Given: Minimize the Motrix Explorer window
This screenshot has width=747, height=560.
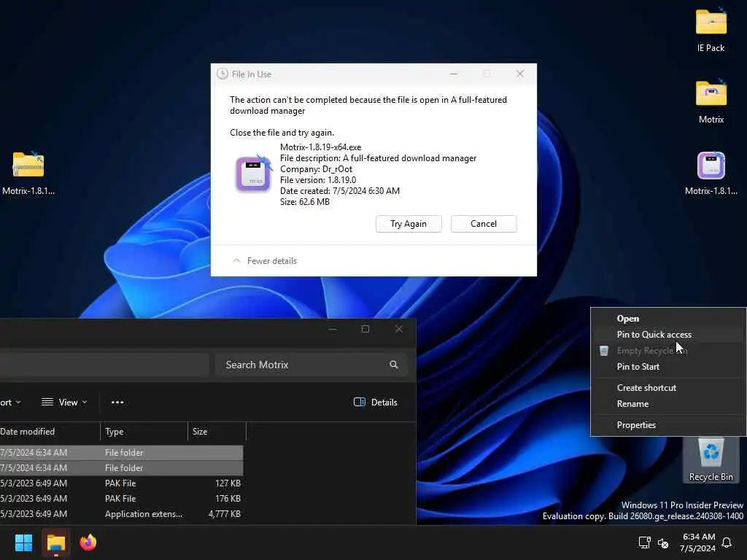Looking at the screenshot, I should tap(333, 329).
